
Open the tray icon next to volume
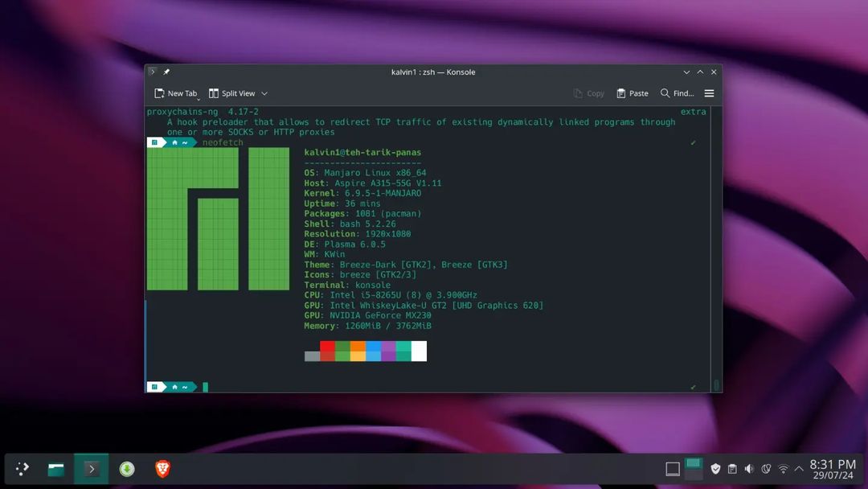click(766, 469)
